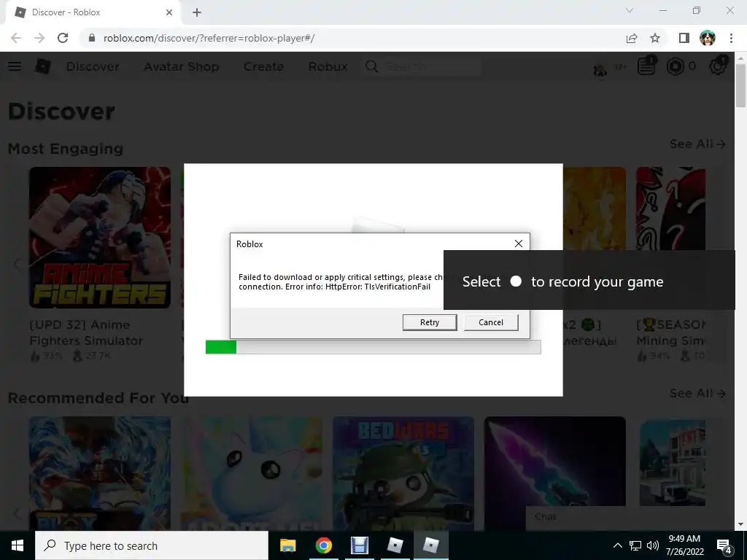The height and width of the screenshot is (560, 747).
Task: Open Avatar Shop in Roblox navigation
Action: [x=182, y=66]
